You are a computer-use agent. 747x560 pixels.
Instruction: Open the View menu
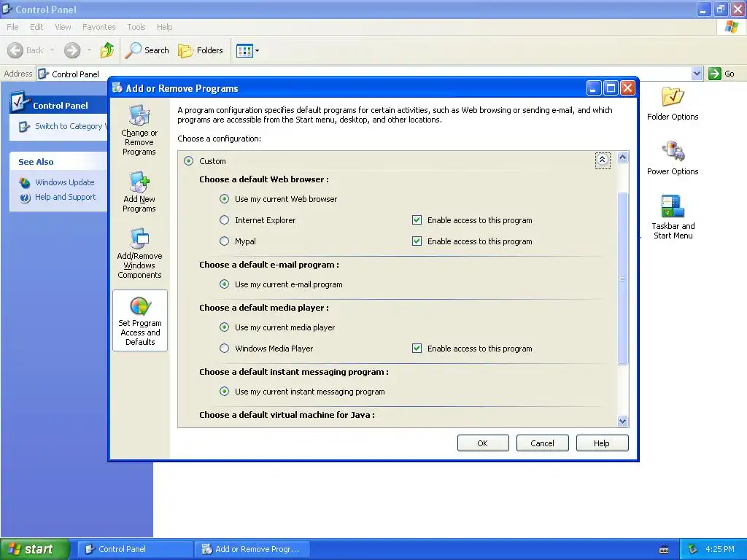pyautogui.click(x=63, y=27)
